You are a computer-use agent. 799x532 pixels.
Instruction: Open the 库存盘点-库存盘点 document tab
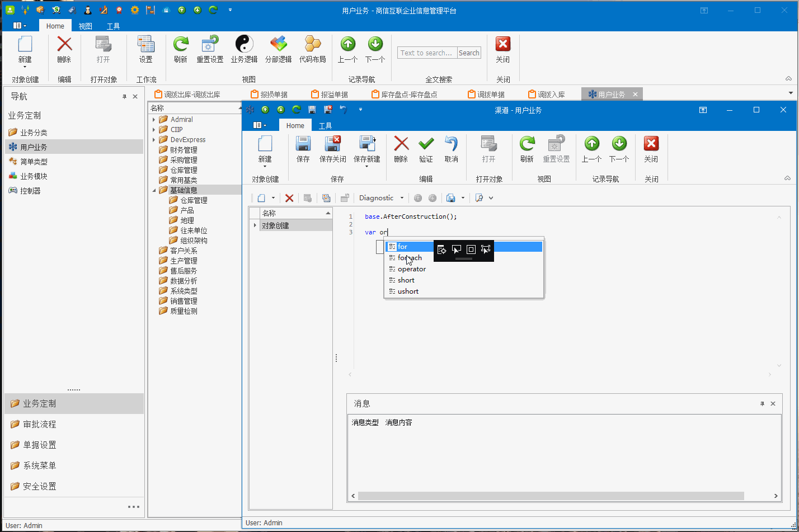[x=404, y=95]
